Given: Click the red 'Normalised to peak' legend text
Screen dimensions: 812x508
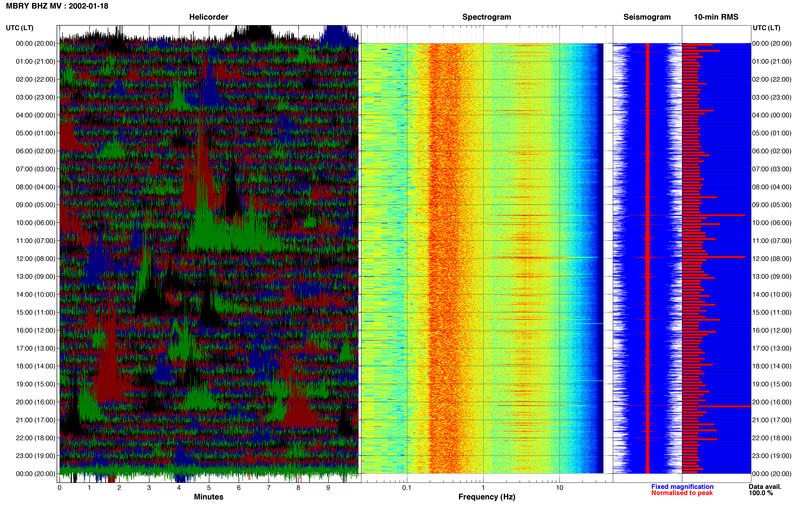Looking at the screenshot, I should (x=682, y=493).
